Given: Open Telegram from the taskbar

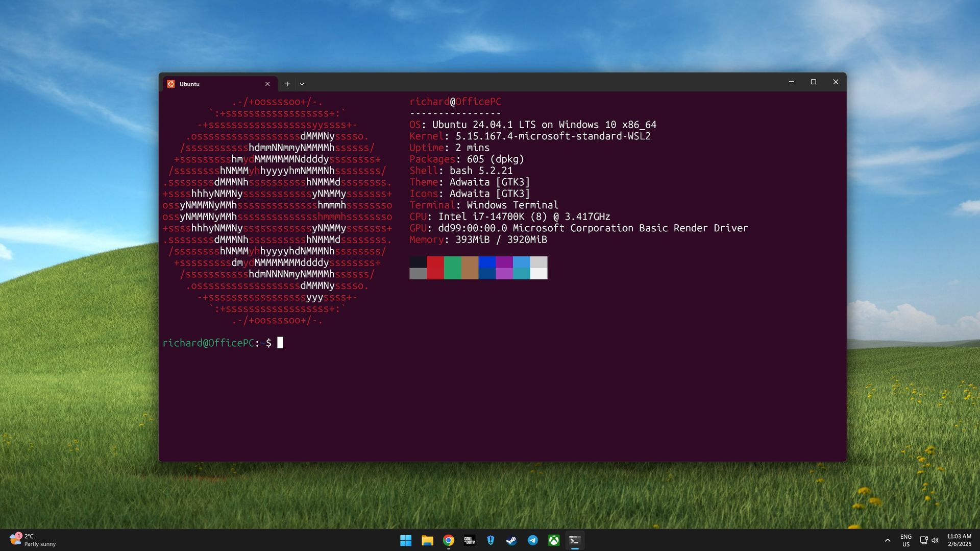Looking at the screenshot, I should (532, 540).
